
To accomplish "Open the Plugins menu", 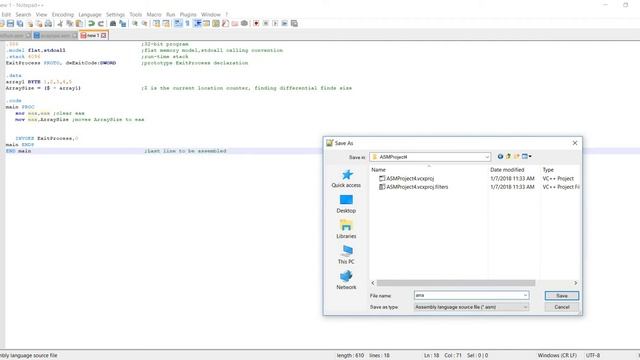I will (188, 15).
